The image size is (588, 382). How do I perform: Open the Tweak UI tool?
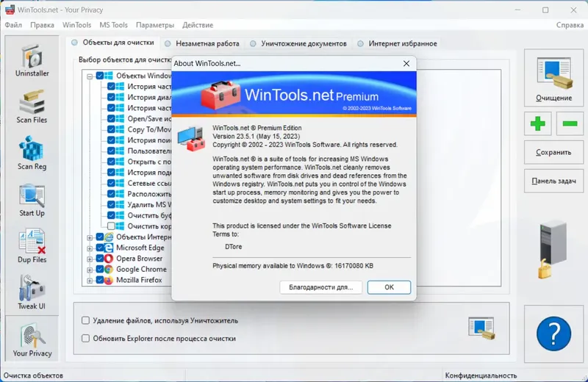click(32, 292)
